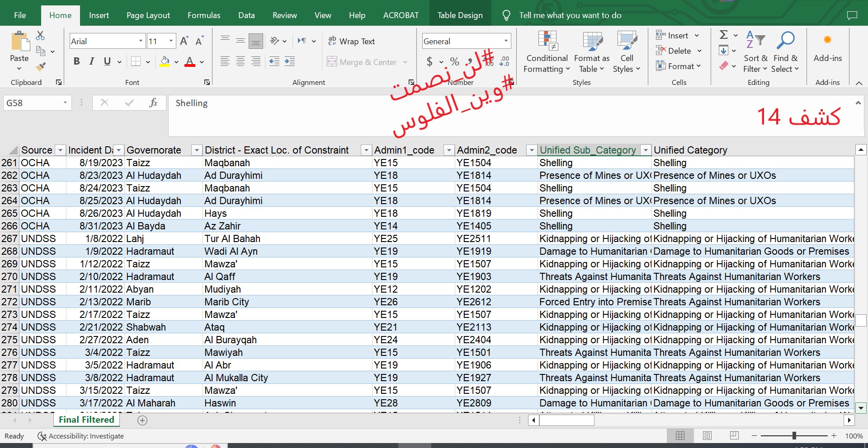The width and height of the screenshot is (868, 448).
Task: Toggle Bold formatting
Action: (x=77, y=61)
